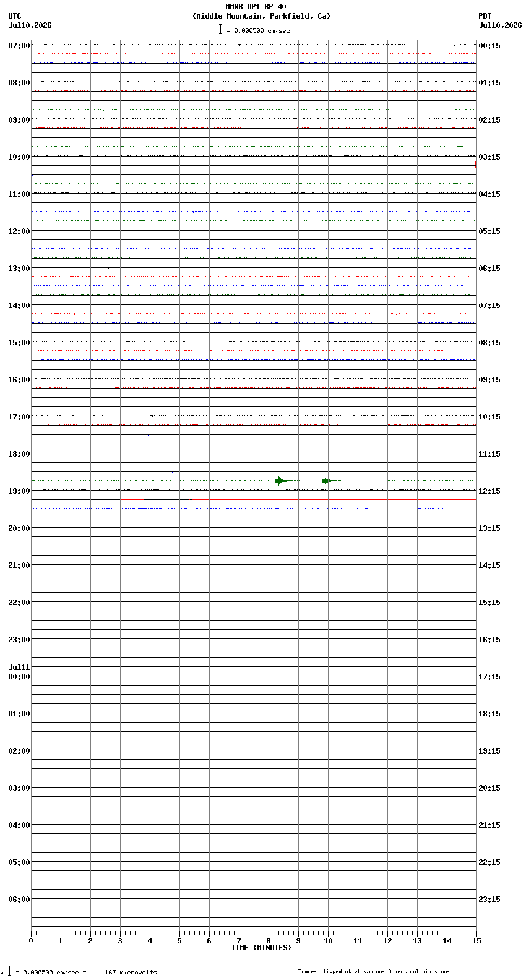Click the '0' tick label on time axis
The width and height of the screenshot is (526, 980).
pyautogui.click(x=31, y=941)
